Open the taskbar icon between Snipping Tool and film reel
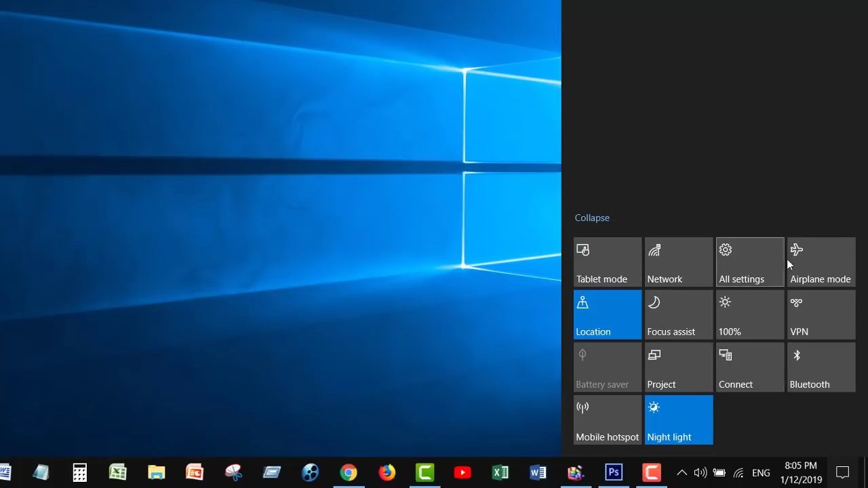Screen dimensions: 868x488 [x=272, y=472]
